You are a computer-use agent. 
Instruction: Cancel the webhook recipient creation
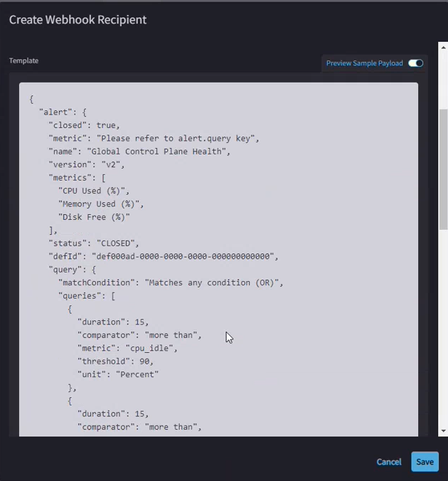pyautogui.click(x=389, y=462)
